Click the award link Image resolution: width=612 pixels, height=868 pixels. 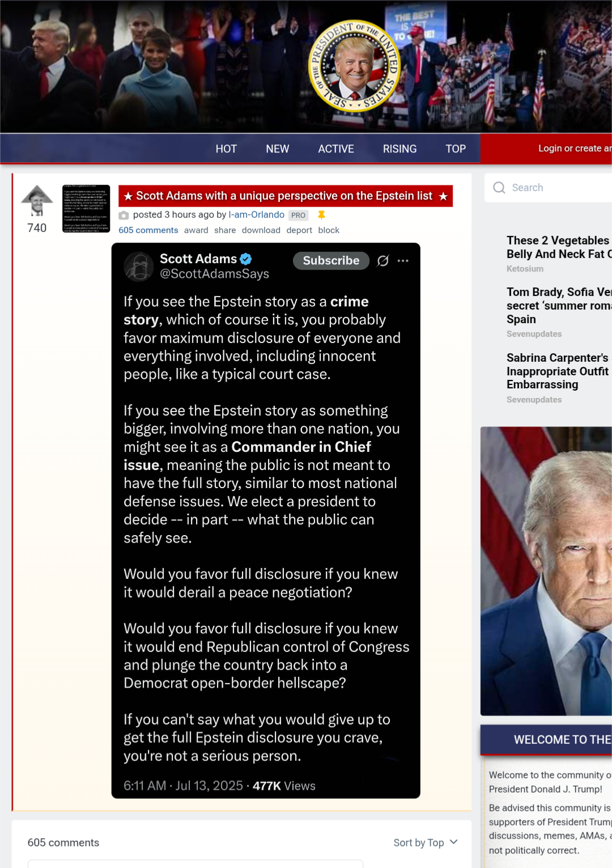196,230
